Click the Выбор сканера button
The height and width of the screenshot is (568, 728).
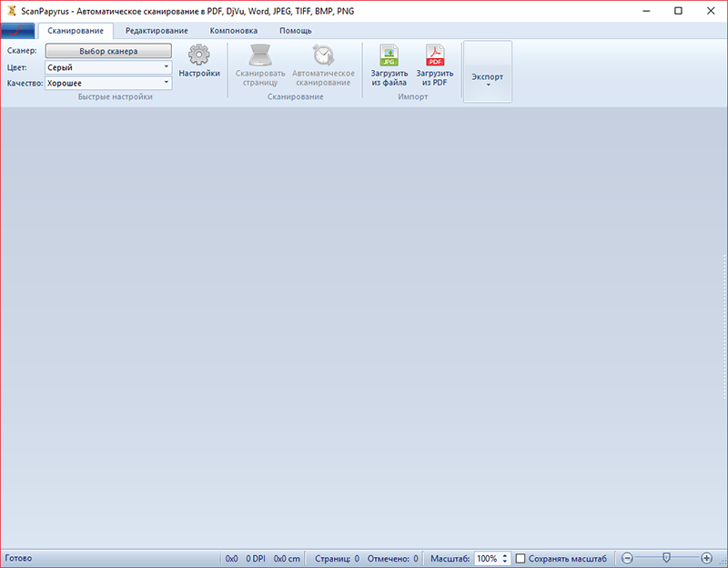[x=108, y=51]
